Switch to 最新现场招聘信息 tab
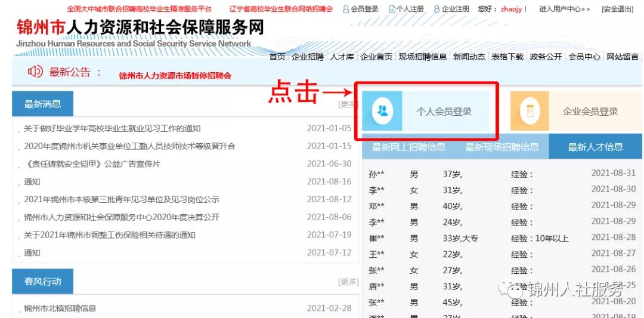 click(x=502, y=147)
